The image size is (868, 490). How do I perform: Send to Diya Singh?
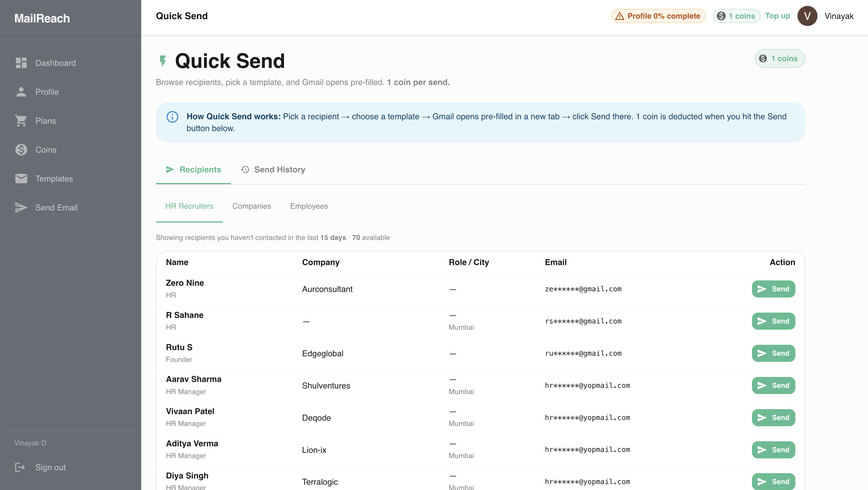coord(773,482)
